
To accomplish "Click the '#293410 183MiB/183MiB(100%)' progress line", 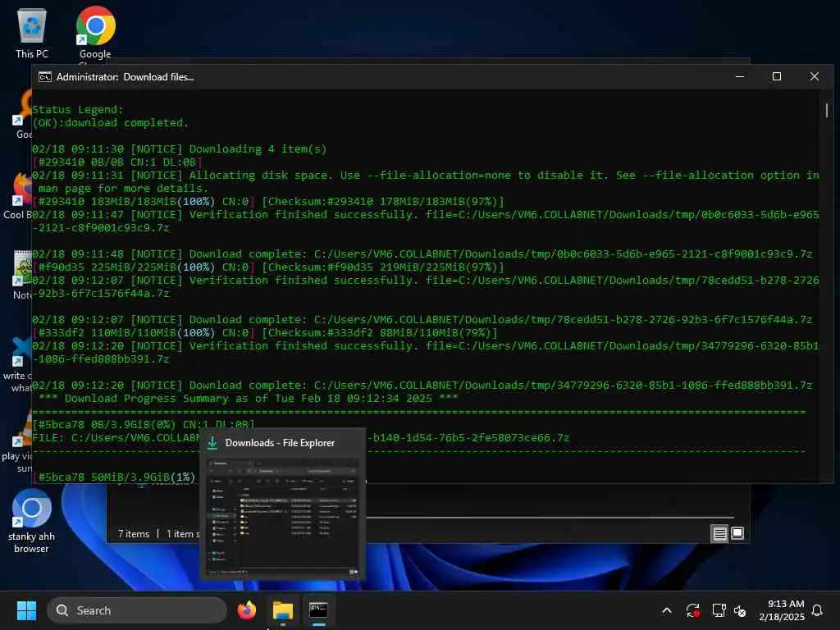I will tap(268, 202).
